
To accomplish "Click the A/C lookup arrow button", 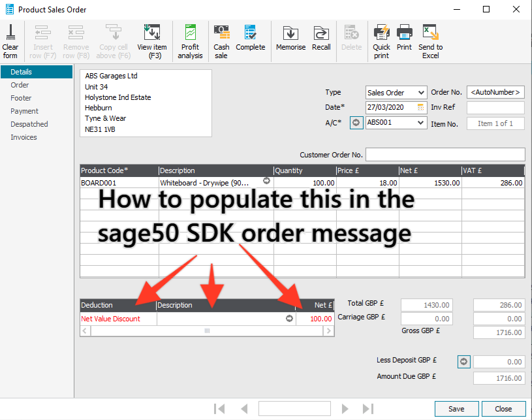I will point(356,123).
